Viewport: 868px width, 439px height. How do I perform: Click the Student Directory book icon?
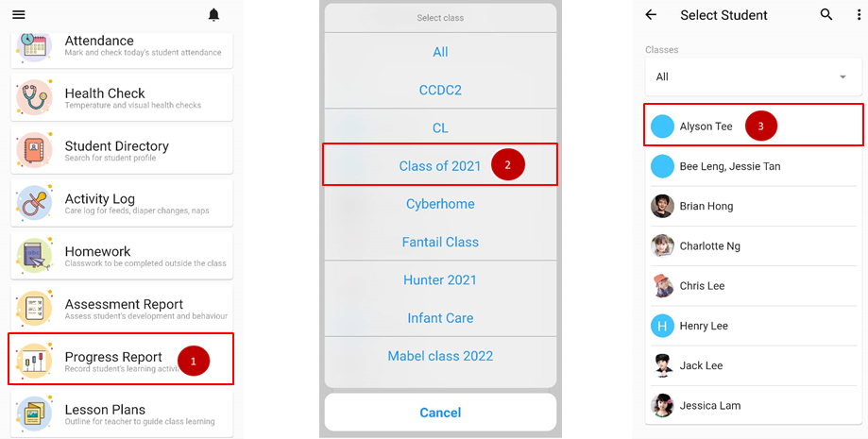[x=34, y=150]
